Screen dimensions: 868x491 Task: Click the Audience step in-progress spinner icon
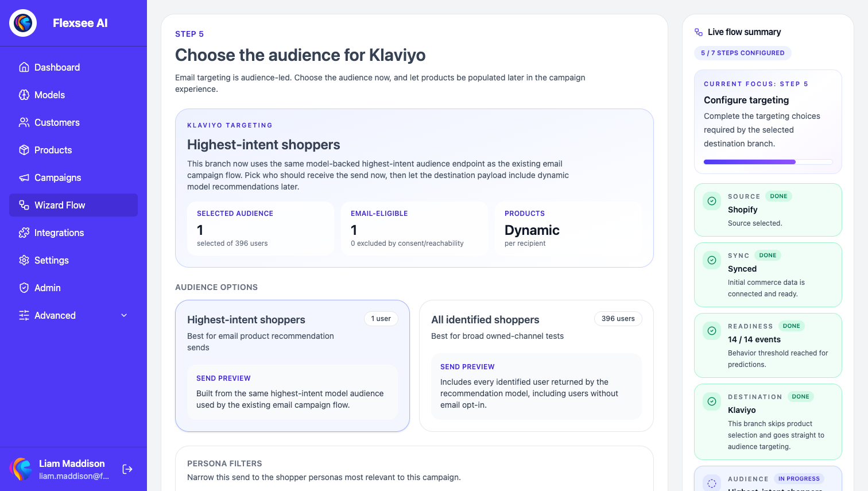(712, 484)
